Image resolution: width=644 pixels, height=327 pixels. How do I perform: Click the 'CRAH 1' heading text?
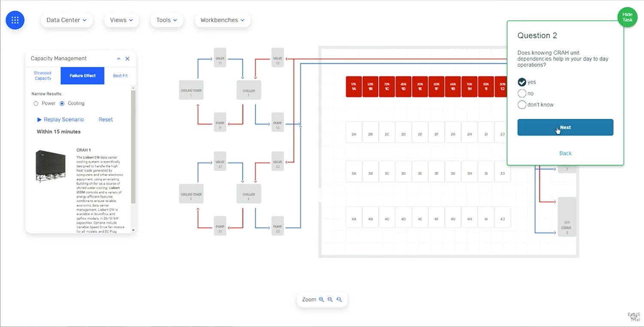(84, 150)
